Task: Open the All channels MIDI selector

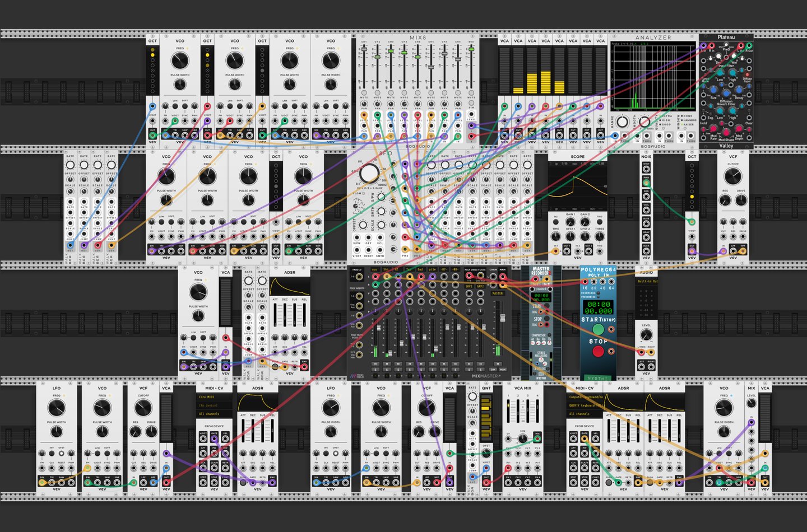Action: (x=214, y=414)
